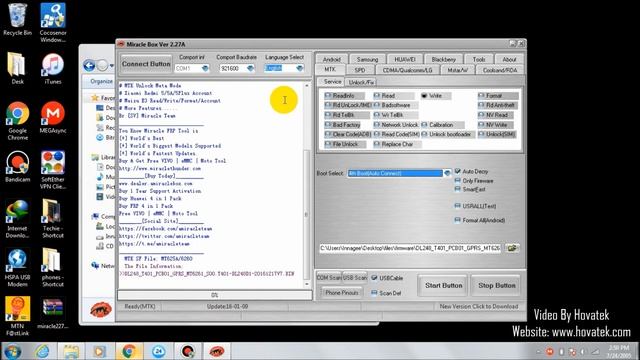
Task: Open MEGAsync desktop icon
Action: [x=53, y=118]
